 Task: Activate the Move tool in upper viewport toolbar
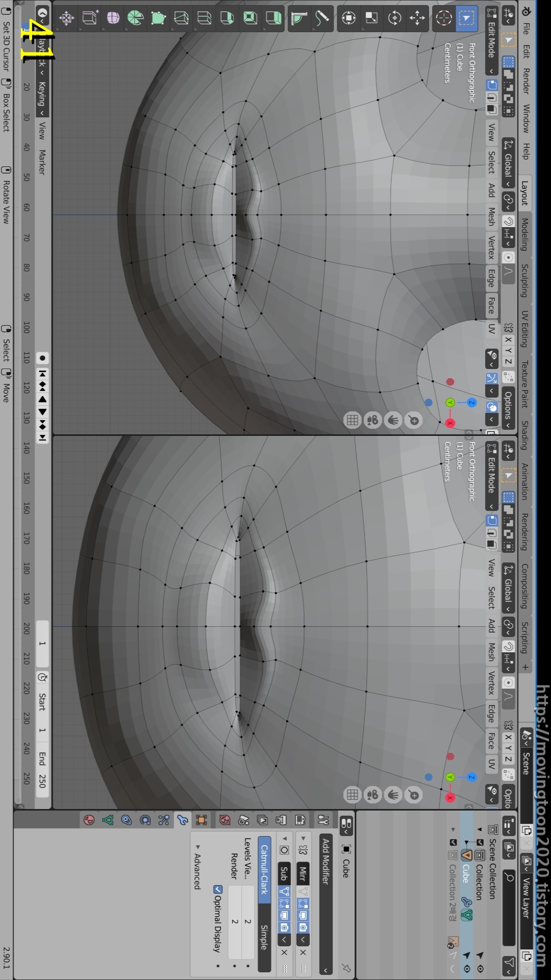coord(417,18)
